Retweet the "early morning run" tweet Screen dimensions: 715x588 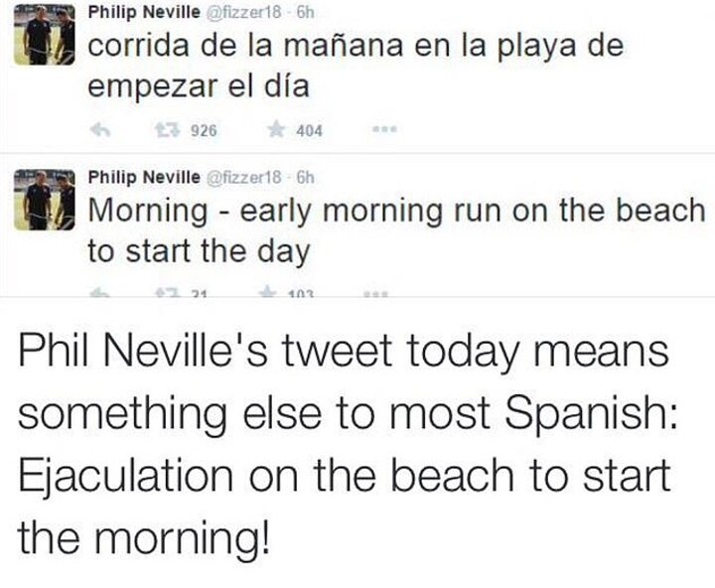tap(164, 293)
